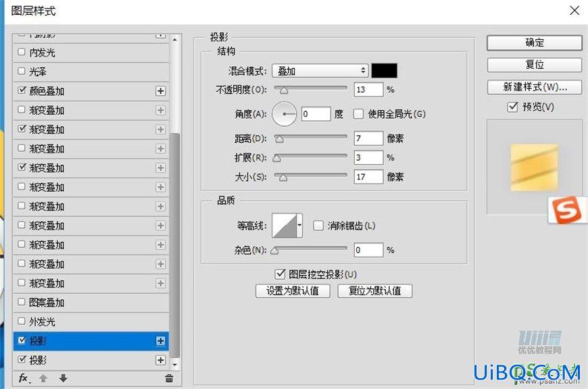Viewport: 588px width, 389px height.
Task: Click the angle dial control
Action: (285, 113)
